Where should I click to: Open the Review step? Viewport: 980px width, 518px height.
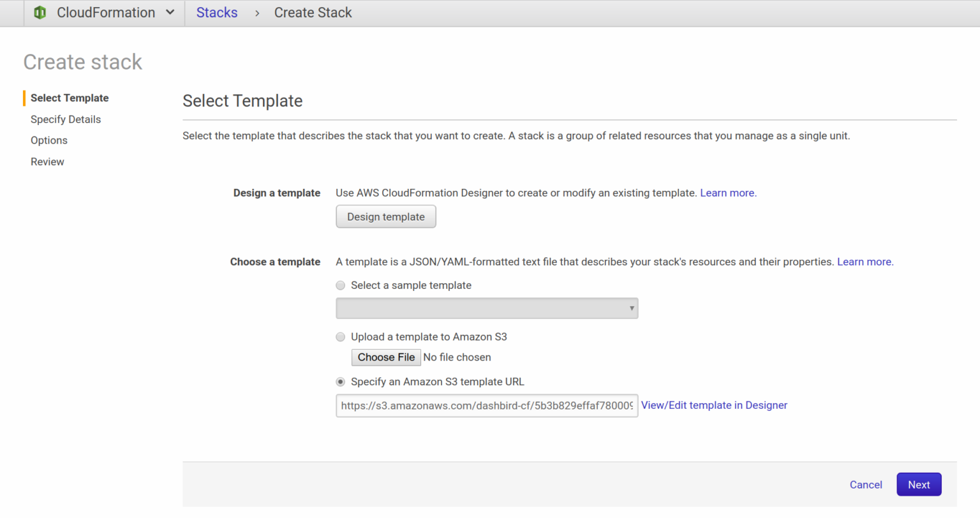point(47,161)
